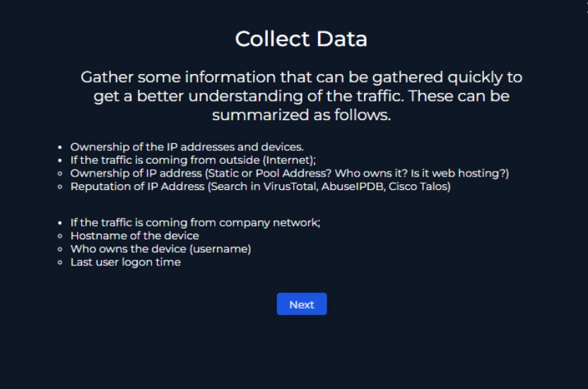Click the hollow bullet beside 'Hostname of the device'
This screenshot has width=588, height=389.
pyautogui.click(x=60, y=236)
